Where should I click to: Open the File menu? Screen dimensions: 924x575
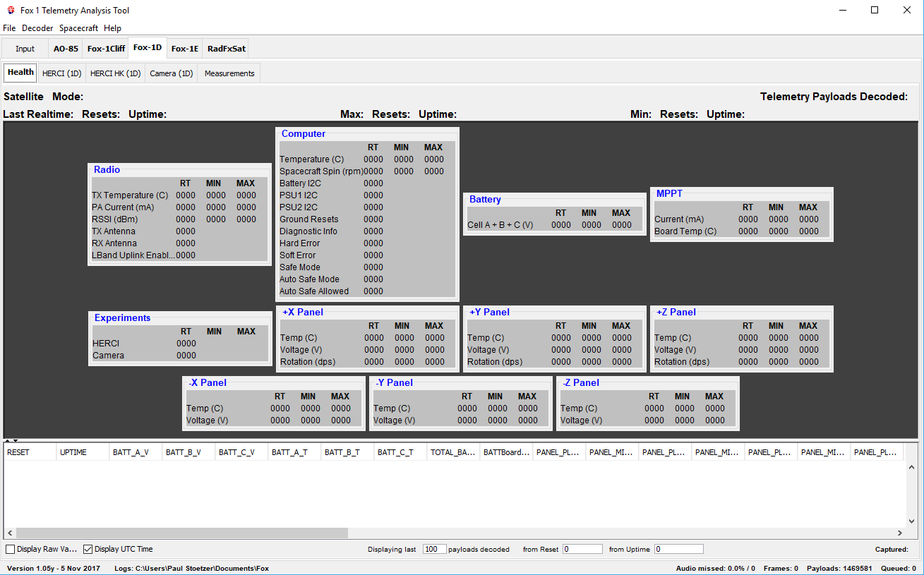click(x=9, y=28)
